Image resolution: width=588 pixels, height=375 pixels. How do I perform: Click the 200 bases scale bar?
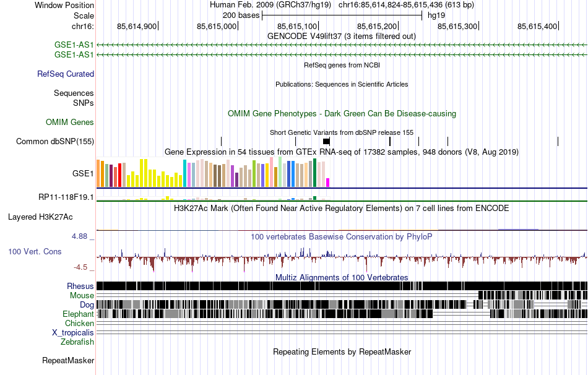tap(342, 15)
